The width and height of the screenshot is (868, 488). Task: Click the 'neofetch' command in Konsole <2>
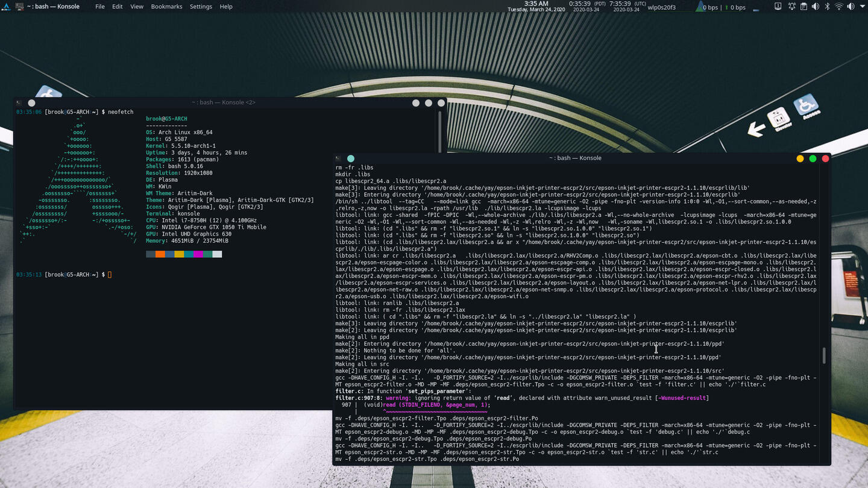point(121,112)
